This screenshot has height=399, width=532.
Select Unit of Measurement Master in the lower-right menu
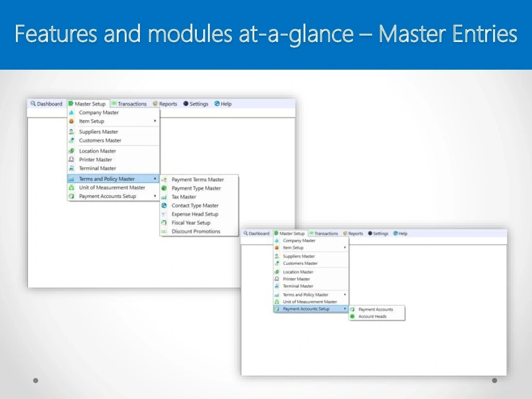coord(311,302)
